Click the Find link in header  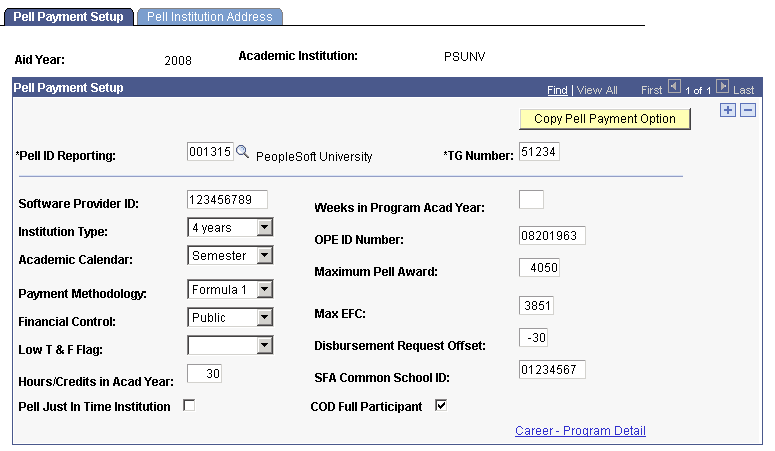tap(557, 90)
